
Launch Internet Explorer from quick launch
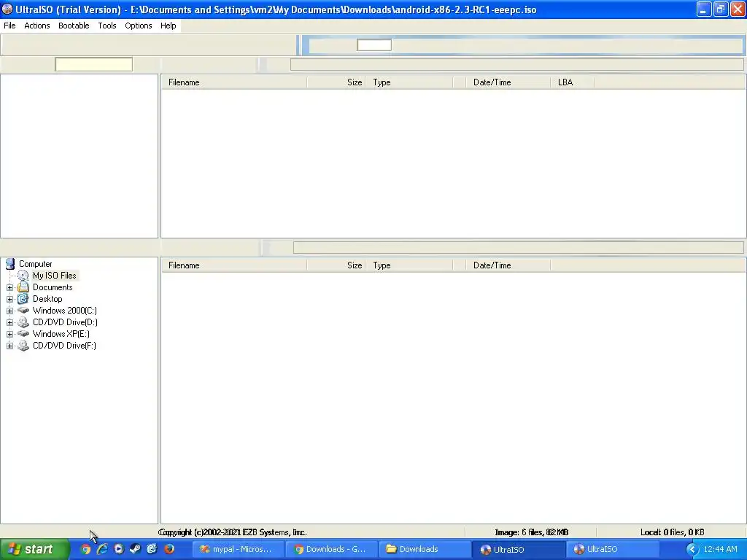(102, 549)
